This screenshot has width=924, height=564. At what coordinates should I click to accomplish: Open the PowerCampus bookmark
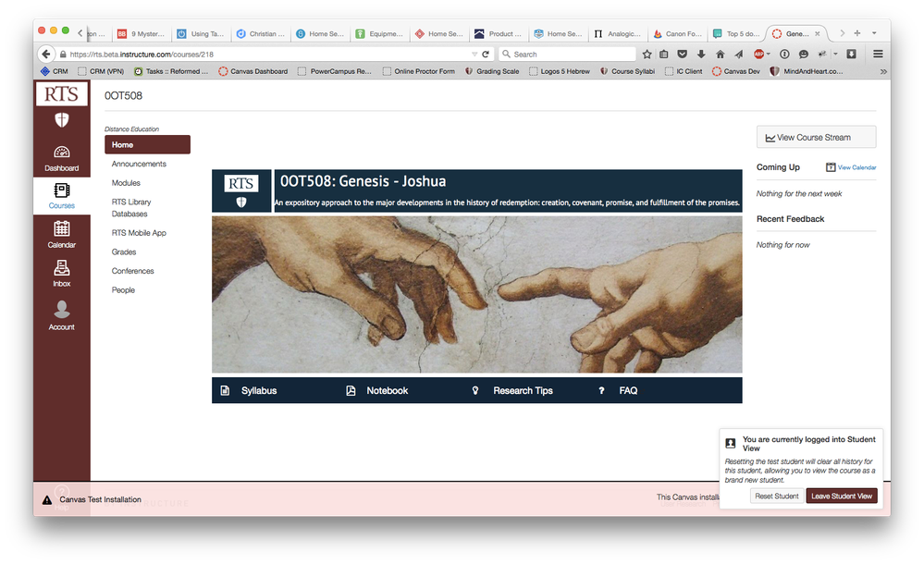coord(335,71)
